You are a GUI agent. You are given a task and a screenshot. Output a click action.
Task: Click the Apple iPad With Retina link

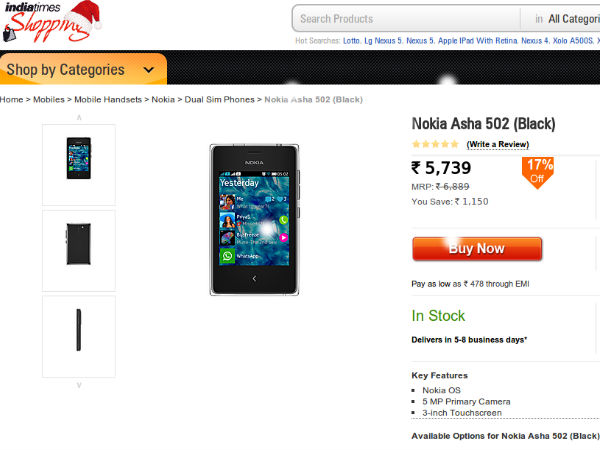click(x=478, y=41)
